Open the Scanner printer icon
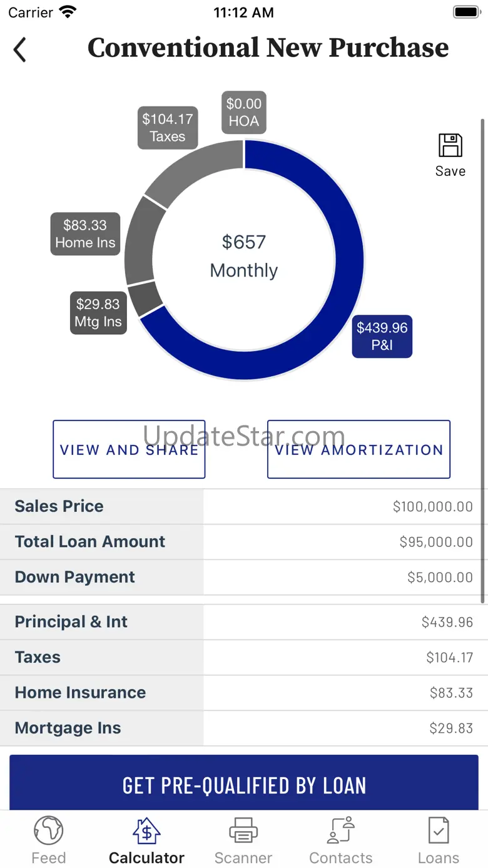 tap(243, 831)
